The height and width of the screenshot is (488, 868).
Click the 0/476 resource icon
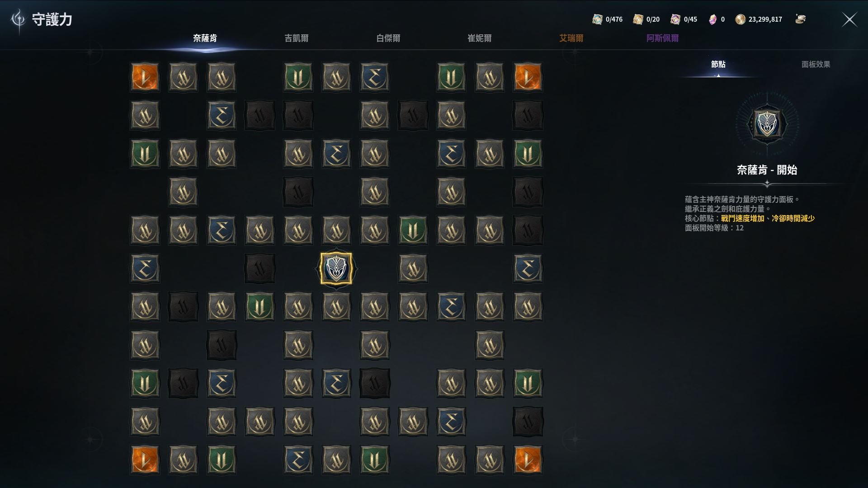point(597,19)
